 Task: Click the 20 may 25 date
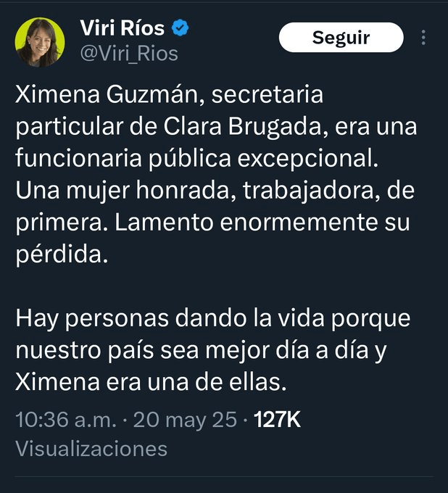185,420
